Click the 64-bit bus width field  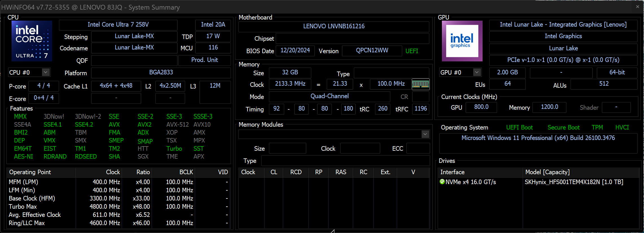[x=617, y=72]
